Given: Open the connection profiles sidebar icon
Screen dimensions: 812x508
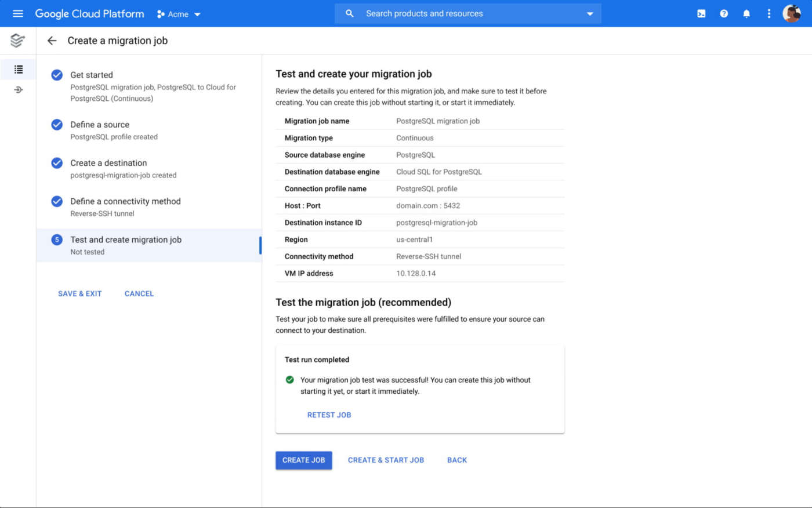Looking at the screenshot, I should tap(19, 90).
